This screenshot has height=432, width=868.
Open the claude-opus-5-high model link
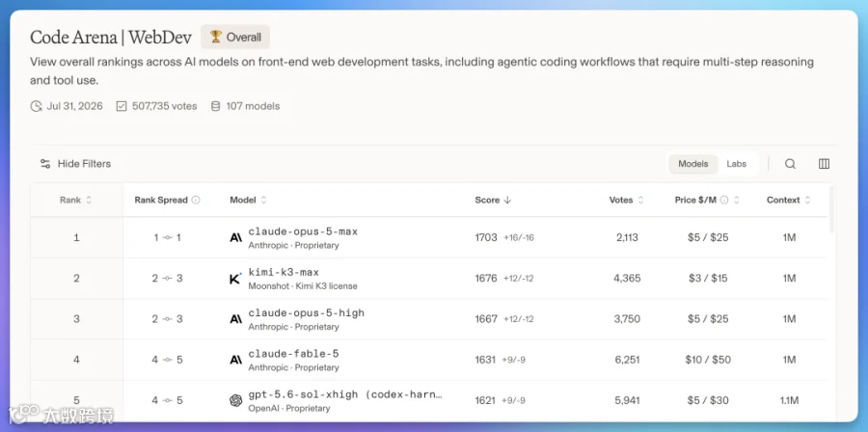point(306,313)
